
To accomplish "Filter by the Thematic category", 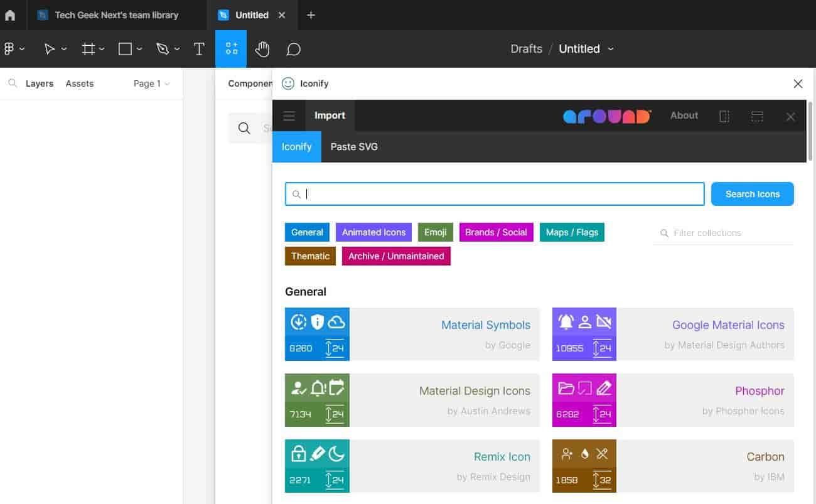I will tap(310, 256).
